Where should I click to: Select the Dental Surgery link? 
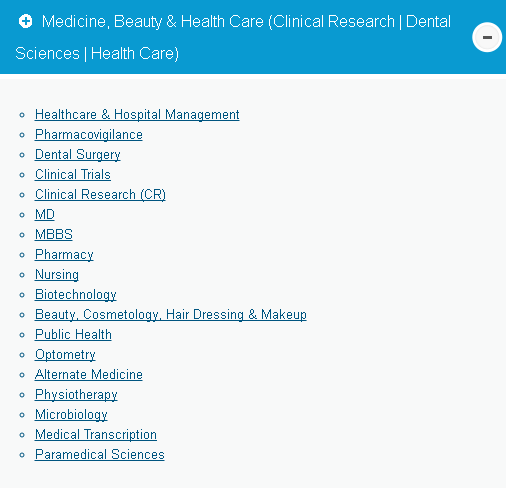click(x=78, y=155)
